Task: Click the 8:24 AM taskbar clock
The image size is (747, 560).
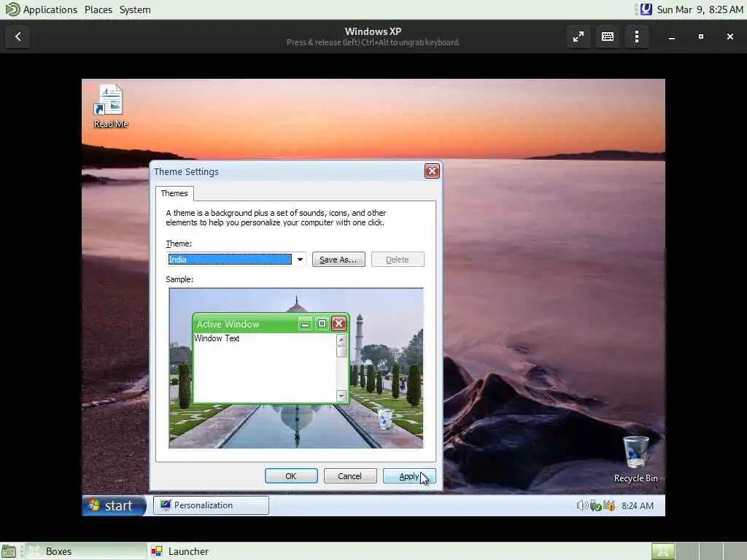Action: [638, 506]
